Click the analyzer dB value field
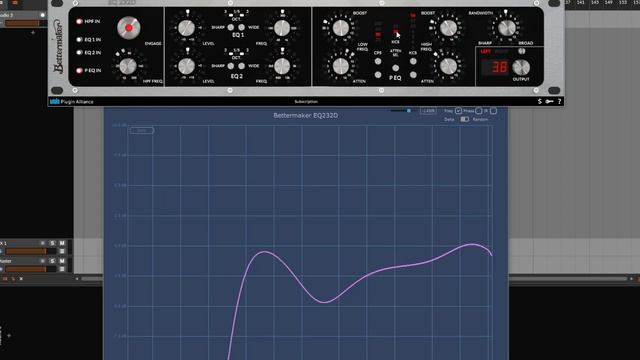The height and width of the screenshot is (360, 640). coord(428,111)
